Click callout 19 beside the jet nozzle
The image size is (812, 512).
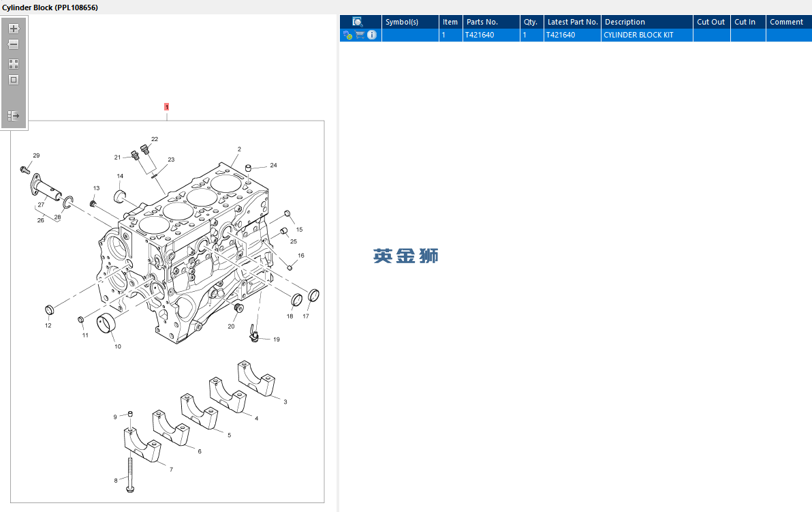(x=277, y=340)
